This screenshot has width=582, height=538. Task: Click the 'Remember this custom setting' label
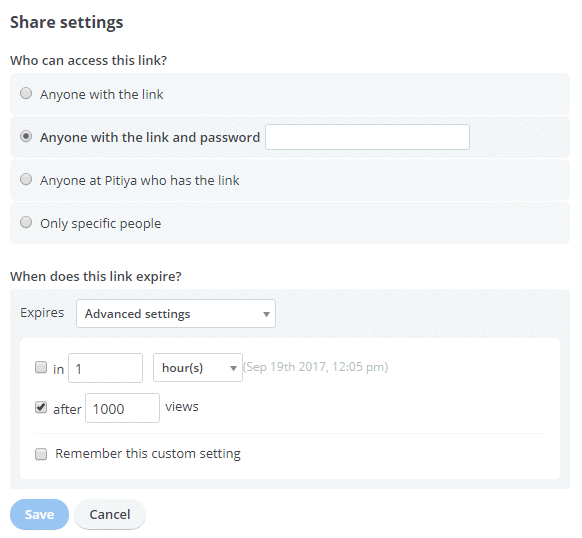148,454
